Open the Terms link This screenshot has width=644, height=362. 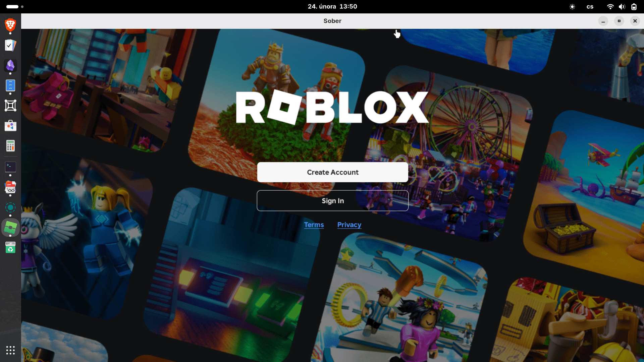point(314,225)
